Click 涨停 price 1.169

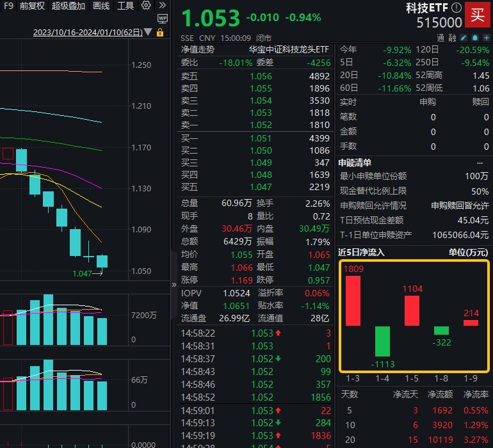point(242,280)
